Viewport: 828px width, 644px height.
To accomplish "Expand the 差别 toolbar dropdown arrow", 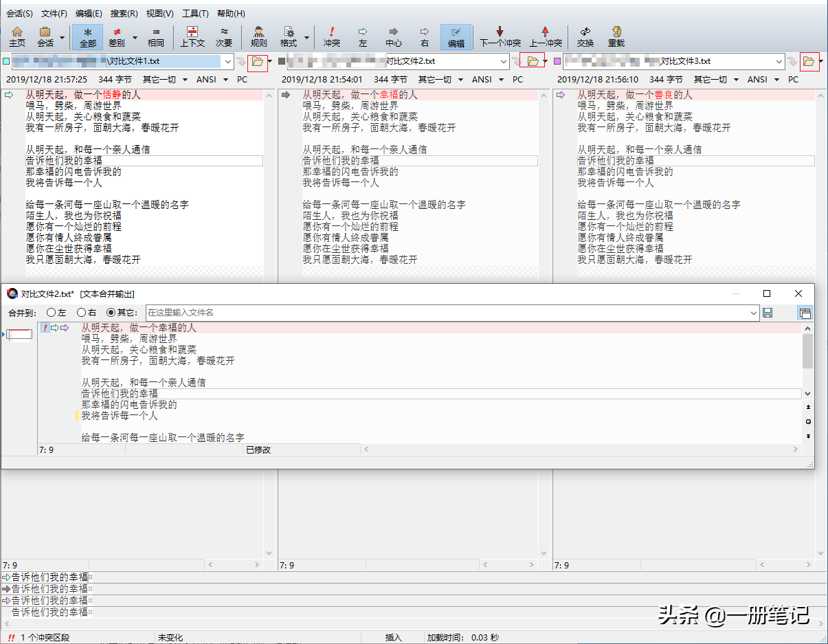I will point(135,37).
